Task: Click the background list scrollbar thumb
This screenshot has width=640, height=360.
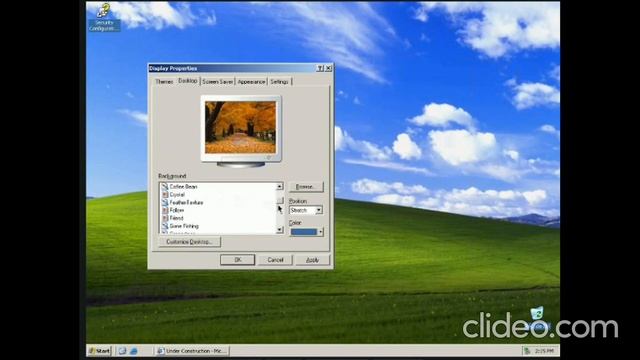Action: 280,200
